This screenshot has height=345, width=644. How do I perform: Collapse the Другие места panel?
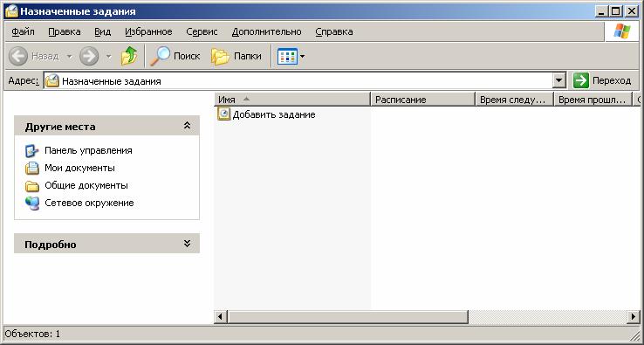187,126
